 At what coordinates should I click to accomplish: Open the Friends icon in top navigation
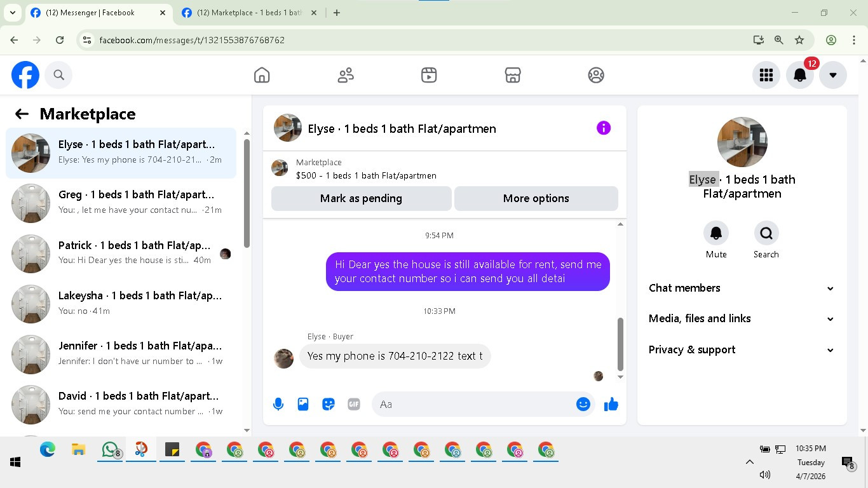(x=346, y=75)
